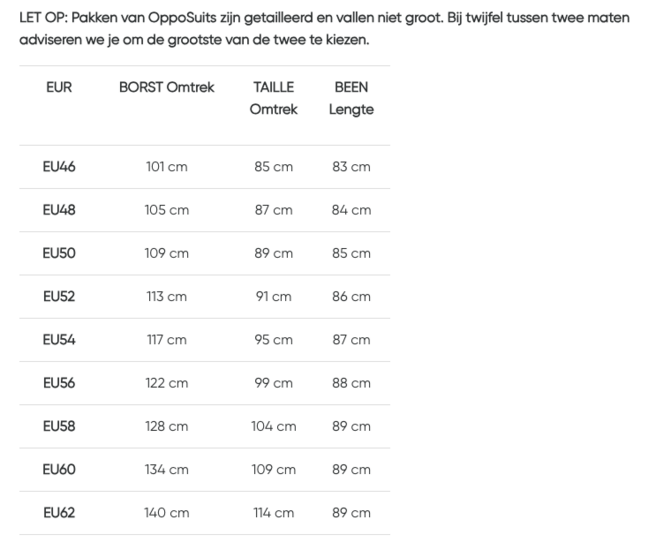The width and height of the screenshot is (671, 550).
Task: Select the EU50 size row label
Action: [x=59, y=253]
